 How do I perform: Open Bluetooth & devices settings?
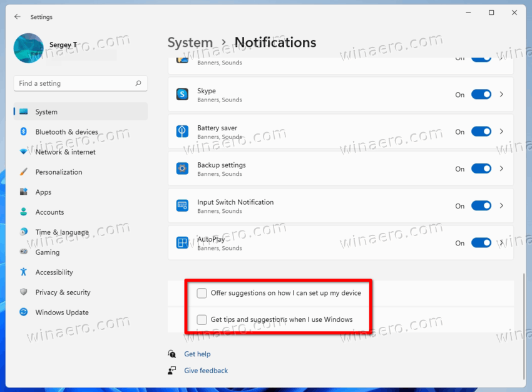pos(80,132)
